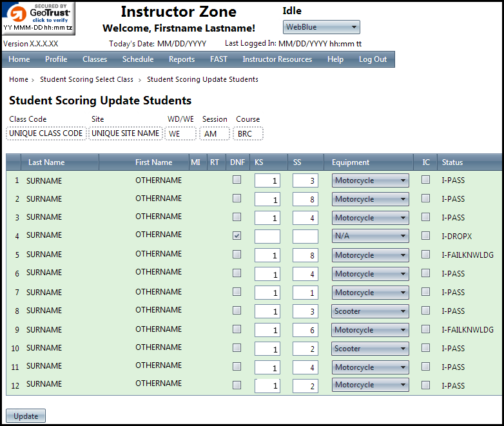
Task: Click the I-PASS status for student 7
Action: 453,292
